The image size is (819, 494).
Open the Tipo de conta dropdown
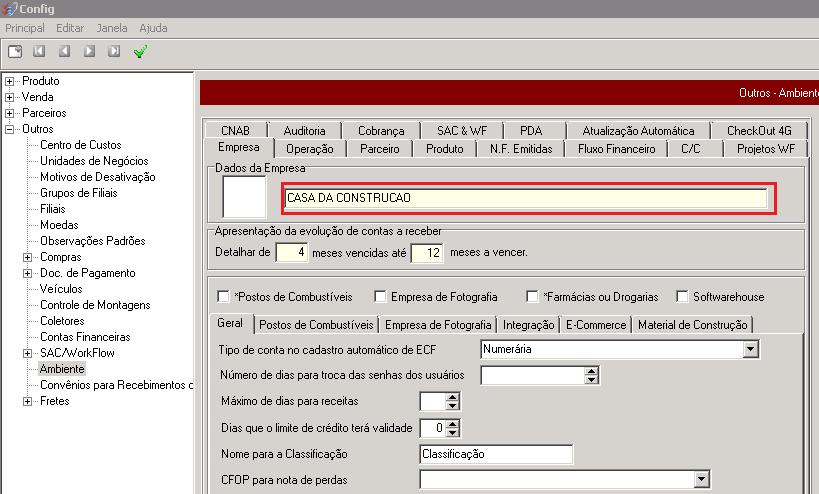[750, 350]
